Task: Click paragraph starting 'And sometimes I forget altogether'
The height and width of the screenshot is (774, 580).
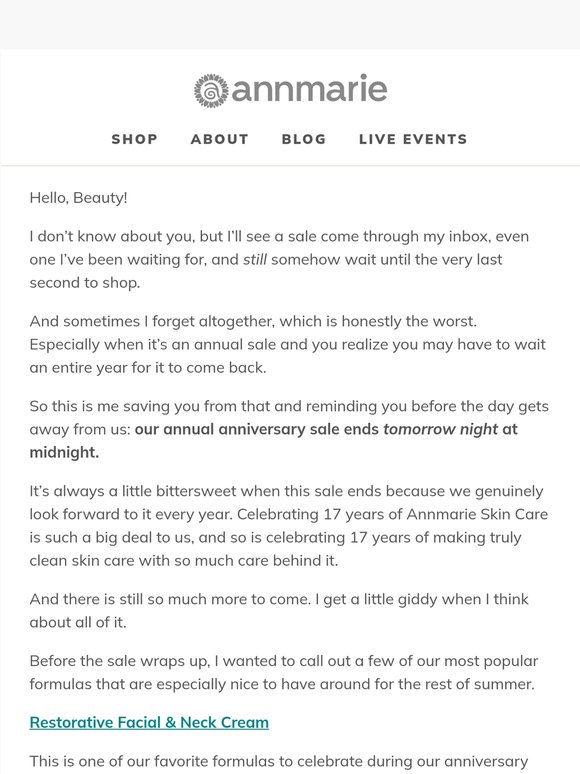Action: (x=287, y=344)
